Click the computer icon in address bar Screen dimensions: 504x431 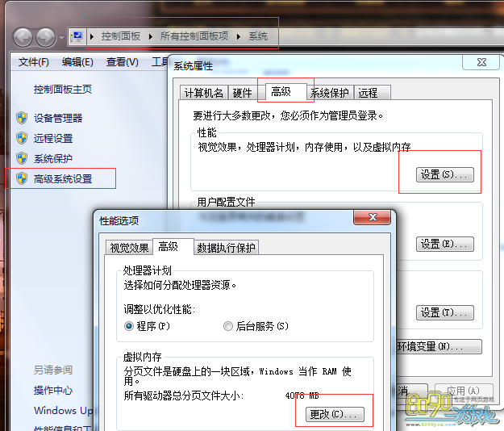pos(77,36)
